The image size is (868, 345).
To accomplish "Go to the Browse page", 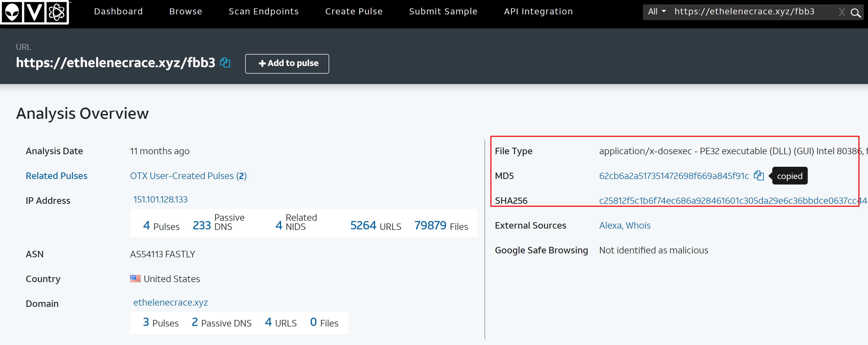I will point(186,11).
